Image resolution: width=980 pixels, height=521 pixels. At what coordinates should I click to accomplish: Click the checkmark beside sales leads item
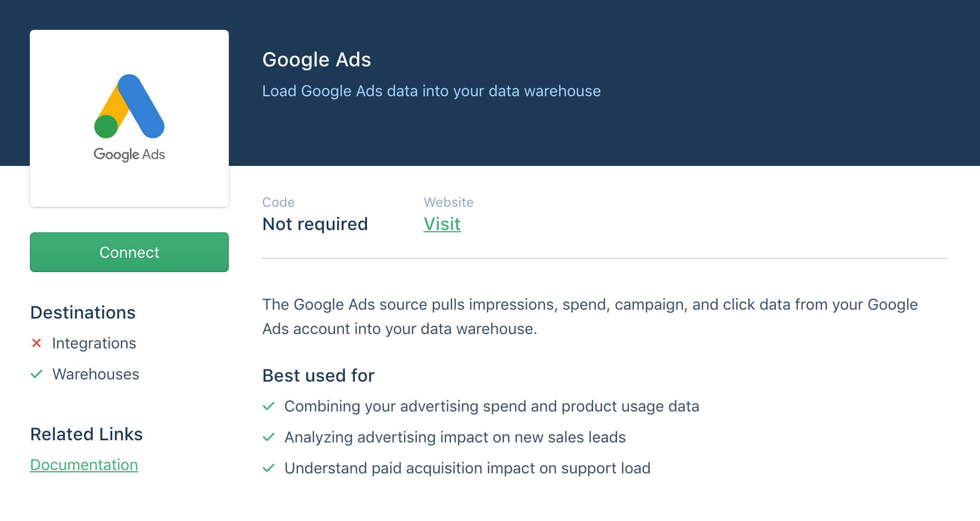[x=269, y=437]
